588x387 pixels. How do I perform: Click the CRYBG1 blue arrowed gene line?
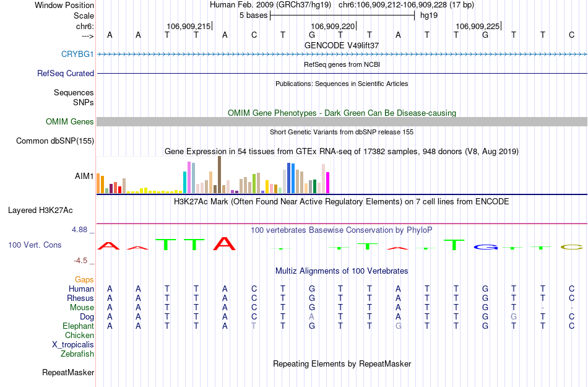[342, 54]
